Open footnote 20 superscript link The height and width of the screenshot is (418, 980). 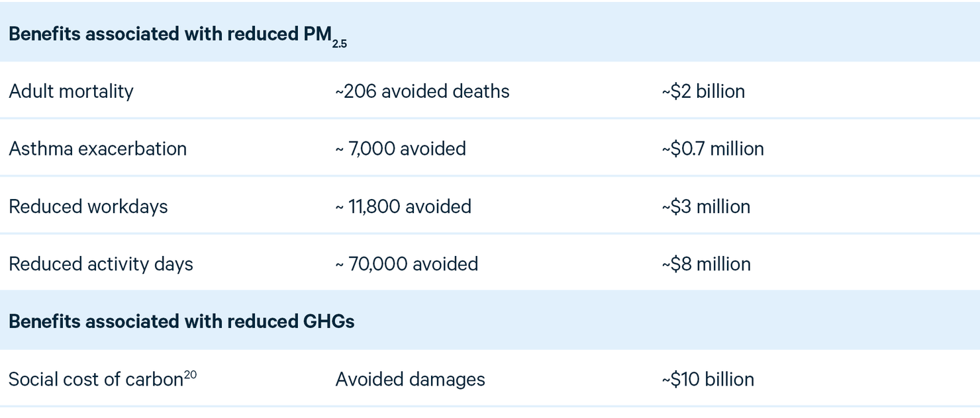coord(190,375)
